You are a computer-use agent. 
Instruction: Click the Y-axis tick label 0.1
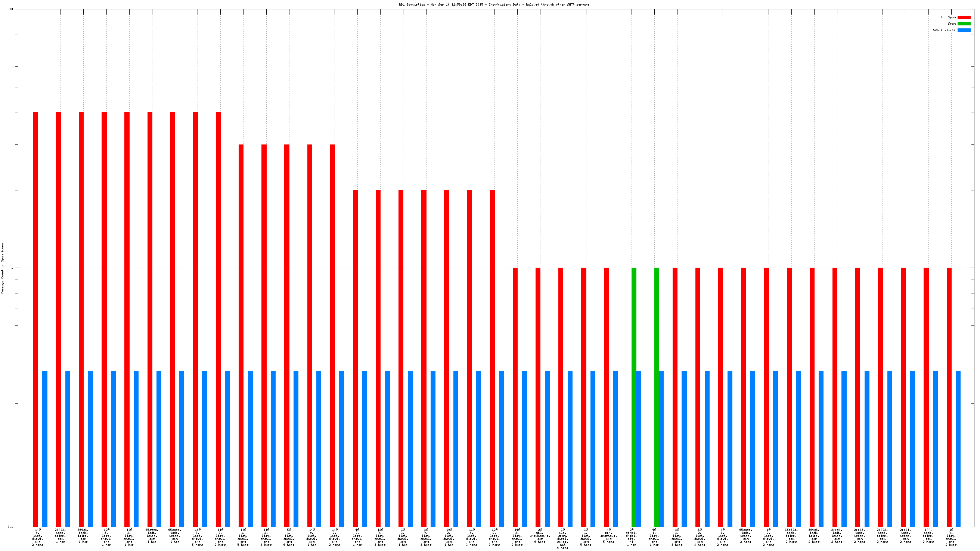click(10, 527)
